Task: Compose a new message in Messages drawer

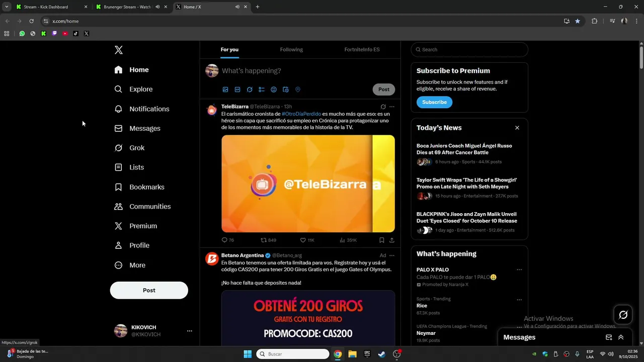Action: pyautogui.click(x=609, y=337)
